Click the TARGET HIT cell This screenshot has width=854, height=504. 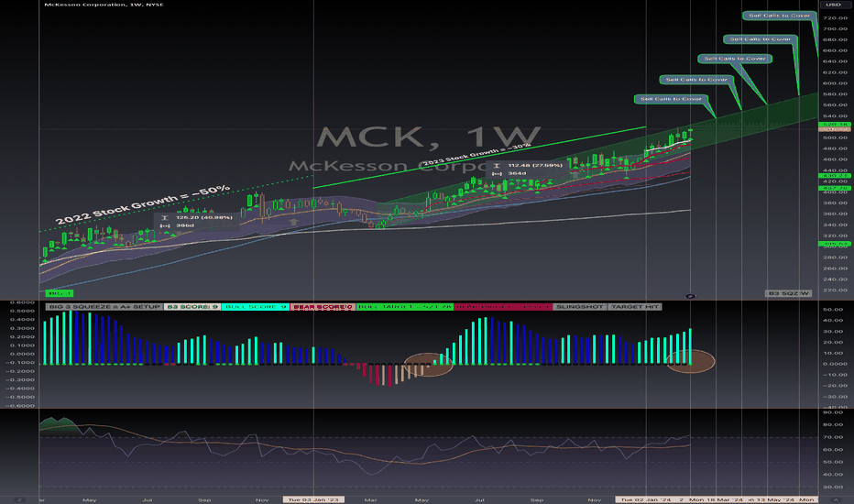[634, 307]
